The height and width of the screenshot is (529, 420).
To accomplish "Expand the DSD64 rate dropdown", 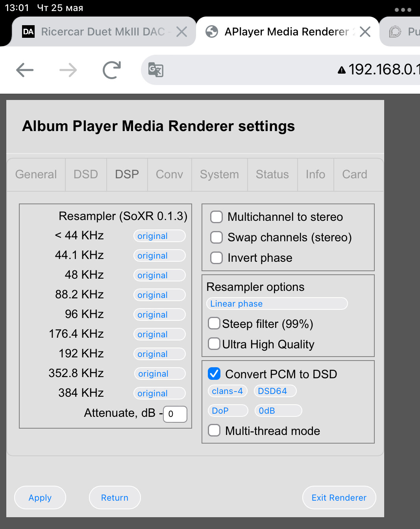I will (x=275, y=391).
